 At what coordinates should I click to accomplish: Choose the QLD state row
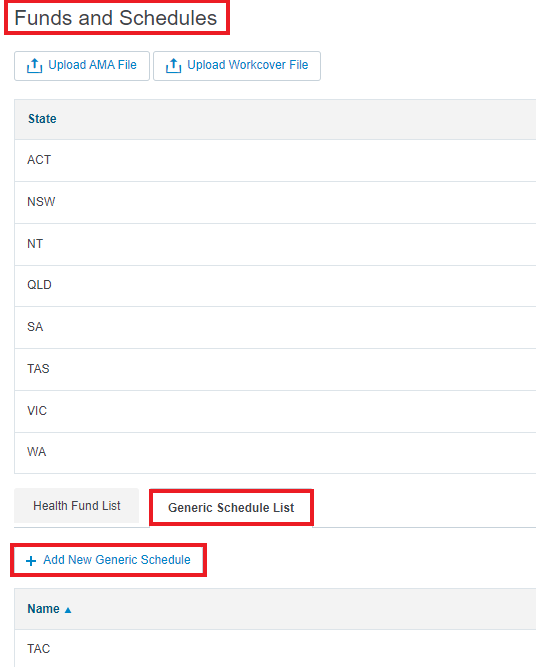click(x=275, y=285)
